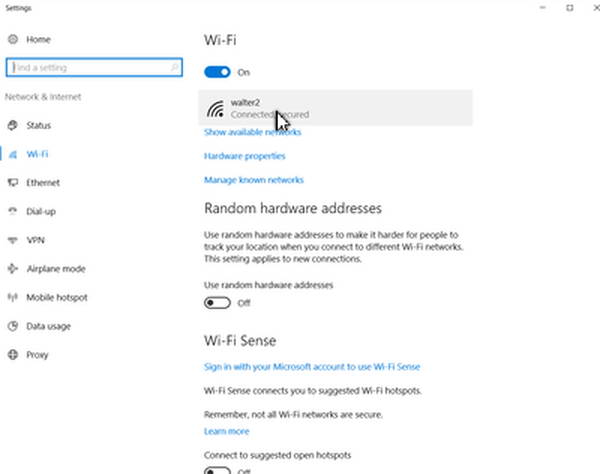Click Learn more link under Wi-Fi Sense
This screenshot has width=600, height=474.
tap(227, 431)
